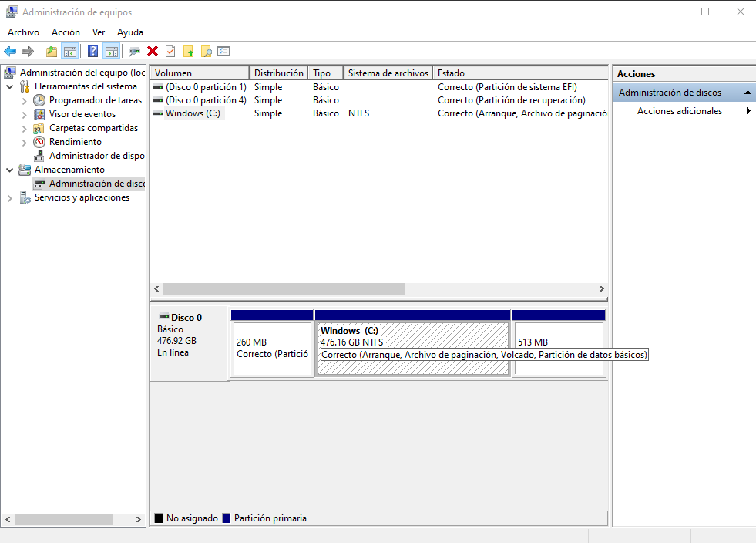
Task: Click the folder with green arrow icon
Action: 189,51
